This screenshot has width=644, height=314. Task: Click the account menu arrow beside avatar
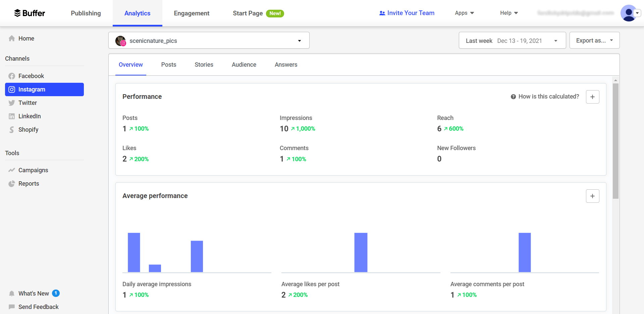click(x=637, y=13)
